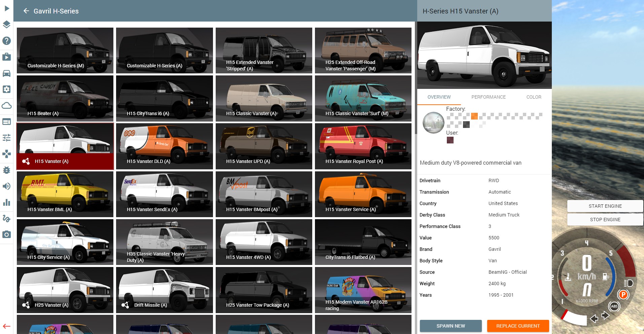Open the vehicle config gear icon
The height and width of the screenshot is (334, 644).
6,89
